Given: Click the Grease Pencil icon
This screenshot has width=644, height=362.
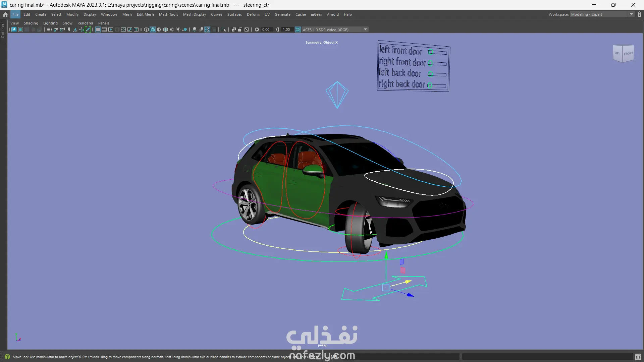Looking at the screenshot, I should (88, 29).
